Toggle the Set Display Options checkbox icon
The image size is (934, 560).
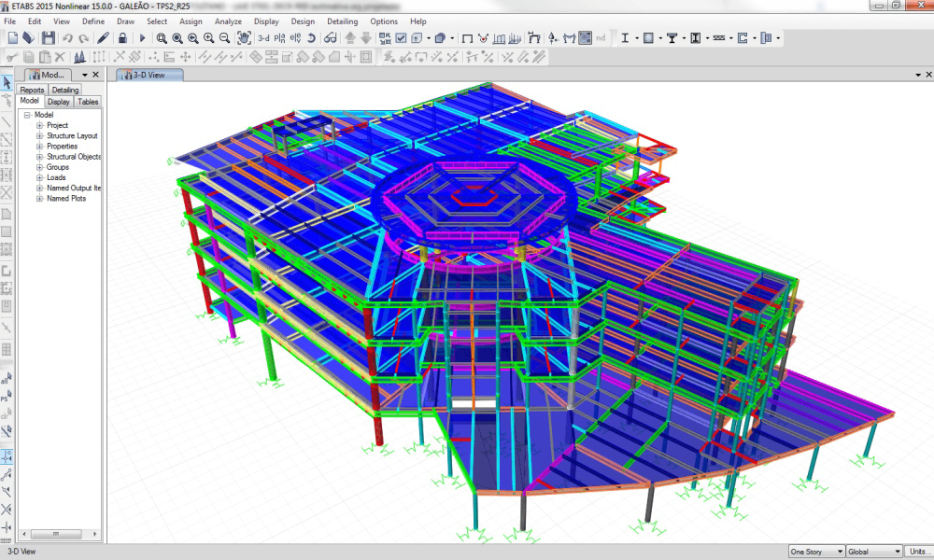[x=401, y=38]
